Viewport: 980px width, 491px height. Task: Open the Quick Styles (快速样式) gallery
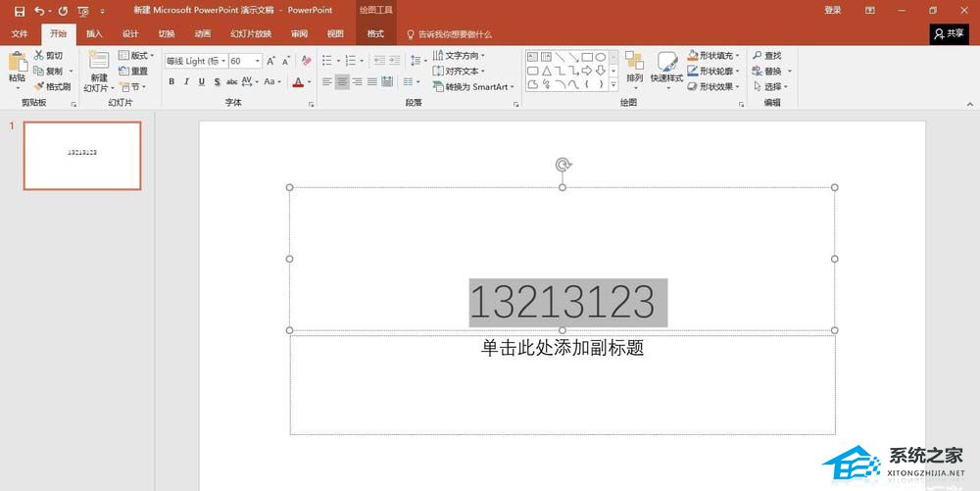[667, 63]
